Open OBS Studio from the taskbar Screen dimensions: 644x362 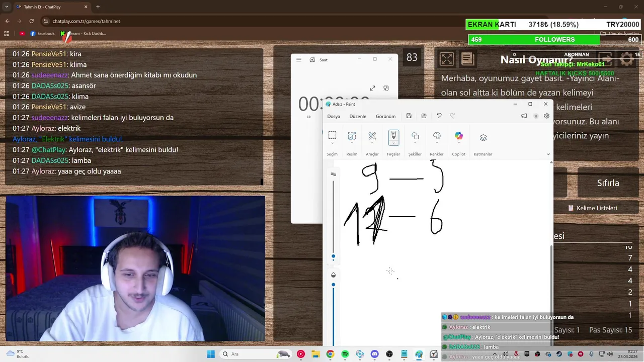389,354
